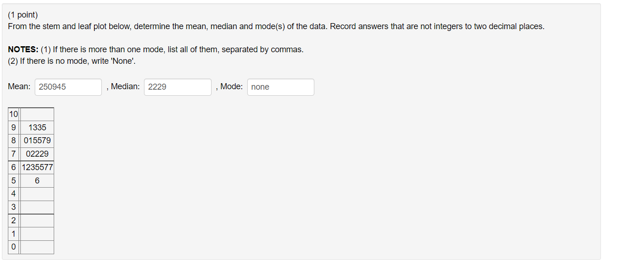Click the stem label 3
Screen dimensions: 644x269
point(13,207)
